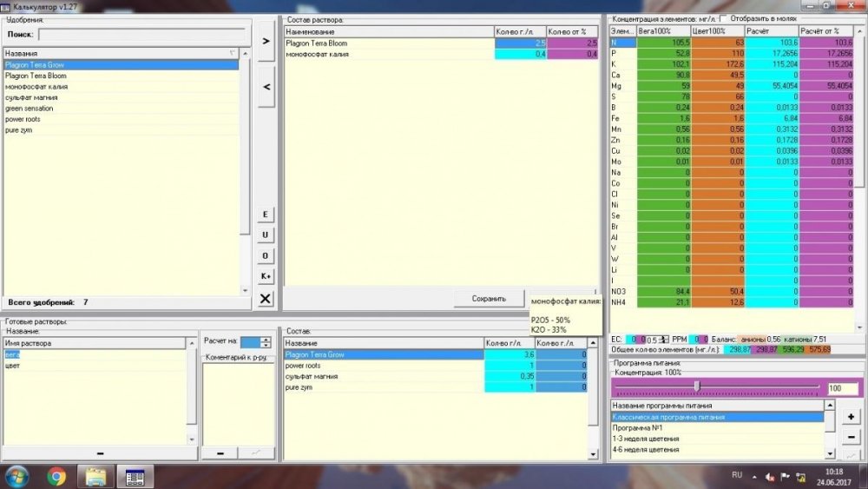The image size is (868, 489).
Task: Click the 'Поиск' search input field
Action: (x=141, y=35)
